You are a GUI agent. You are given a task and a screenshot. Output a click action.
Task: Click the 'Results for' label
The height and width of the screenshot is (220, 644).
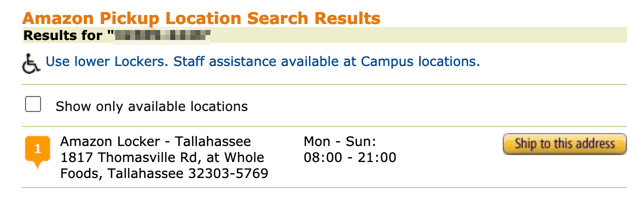click(64, 36)
